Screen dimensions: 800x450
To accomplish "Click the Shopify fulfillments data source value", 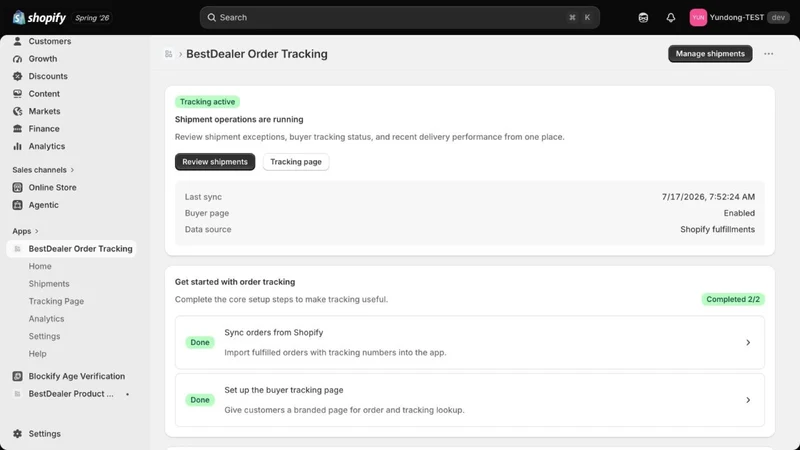I will (717, 230).
